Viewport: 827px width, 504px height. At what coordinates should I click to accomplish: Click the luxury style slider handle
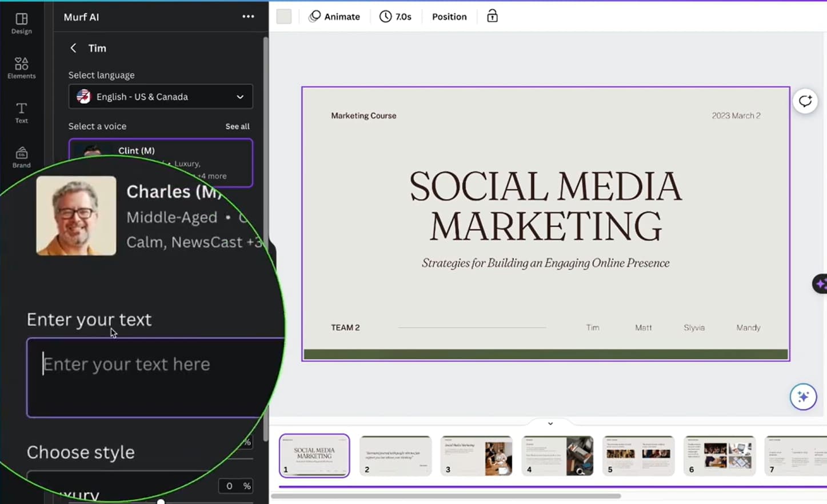(x=161, y=501)
